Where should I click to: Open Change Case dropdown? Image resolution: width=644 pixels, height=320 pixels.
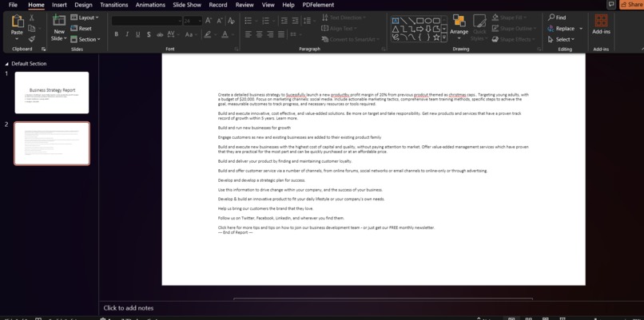click(190, 34)
